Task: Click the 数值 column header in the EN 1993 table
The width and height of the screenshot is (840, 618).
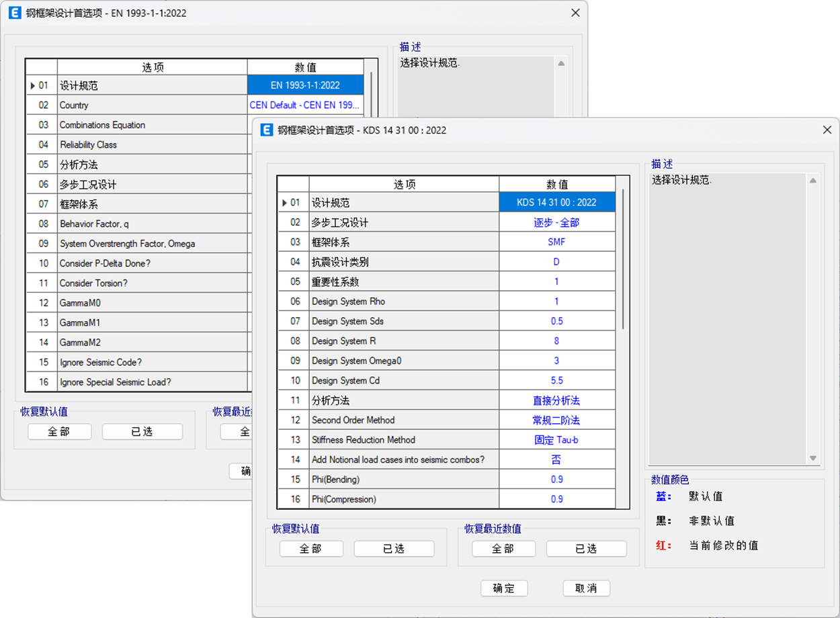Action: [x=305, y=67]
